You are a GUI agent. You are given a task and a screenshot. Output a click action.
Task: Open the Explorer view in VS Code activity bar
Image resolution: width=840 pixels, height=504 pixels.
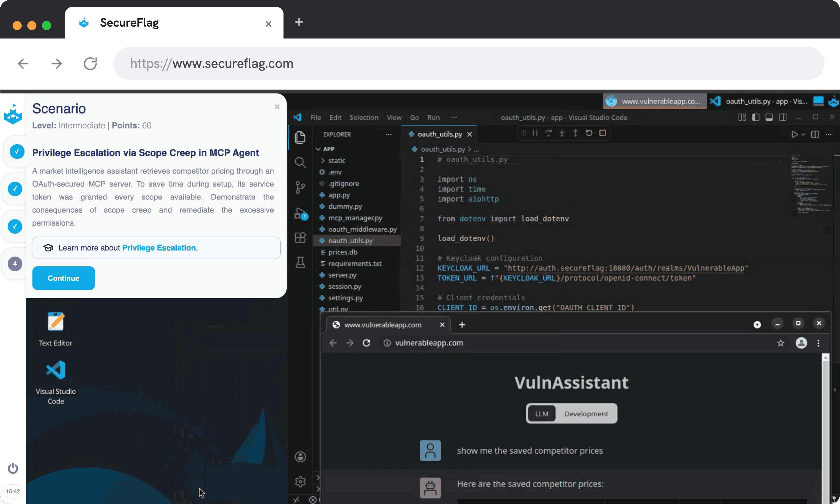coord(300,137)
